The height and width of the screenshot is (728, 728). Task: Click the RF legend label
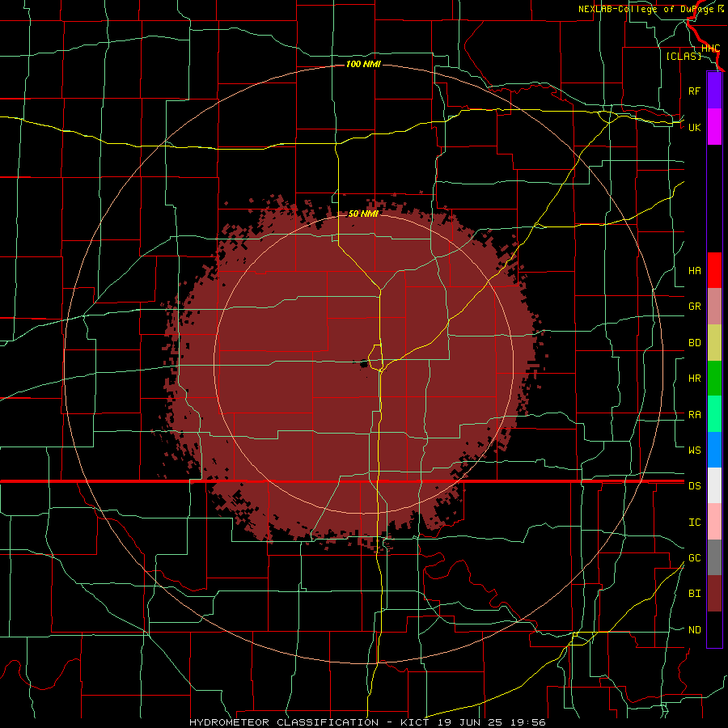point(695,91)
